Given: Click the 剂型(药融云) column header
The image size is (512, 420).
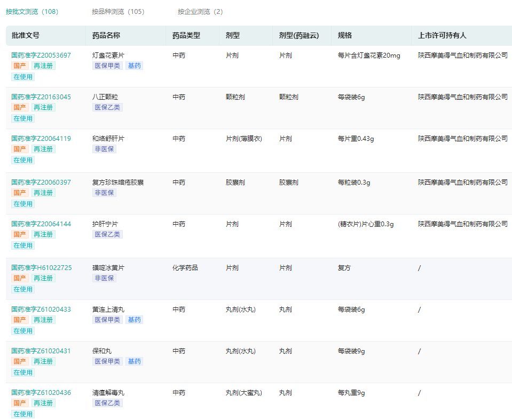Looking at the screenshot, I should click(298, 36).
